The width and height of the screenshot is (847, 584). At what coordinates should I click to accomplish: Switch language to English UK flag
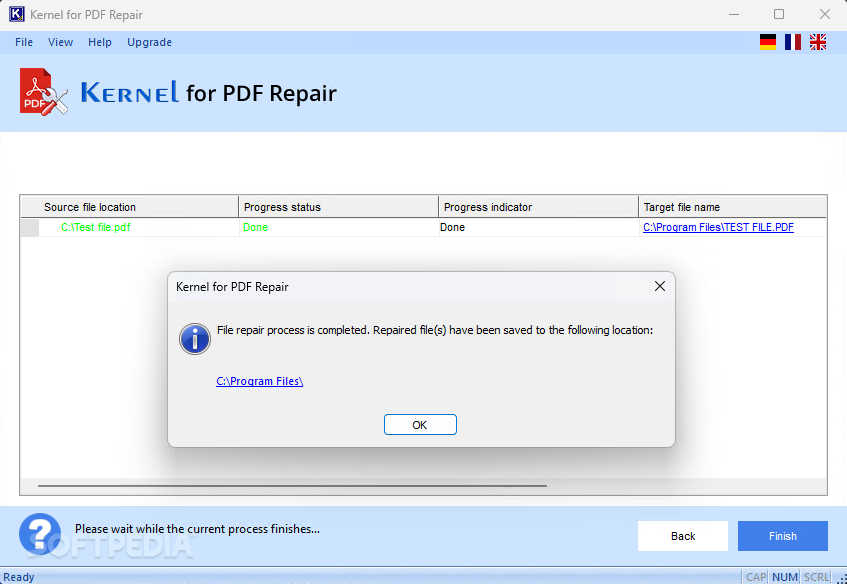tap(818, 42)
